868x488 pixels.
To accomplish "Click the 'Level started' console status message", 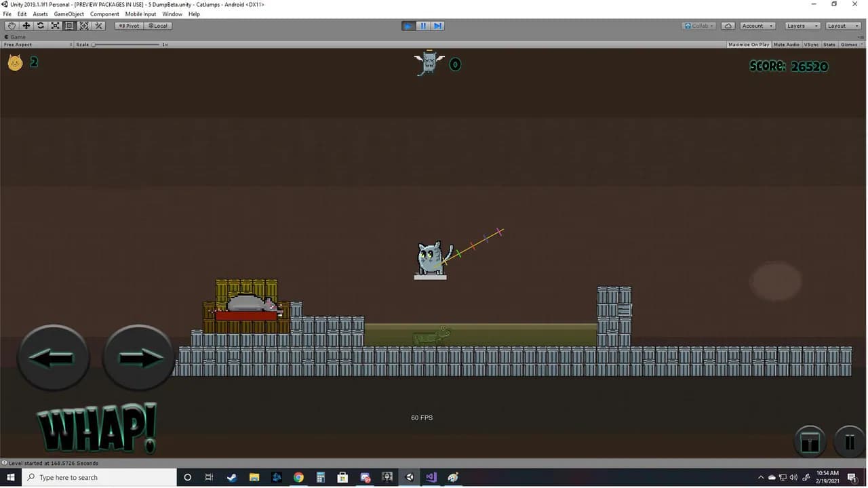I will click(53, 463).
